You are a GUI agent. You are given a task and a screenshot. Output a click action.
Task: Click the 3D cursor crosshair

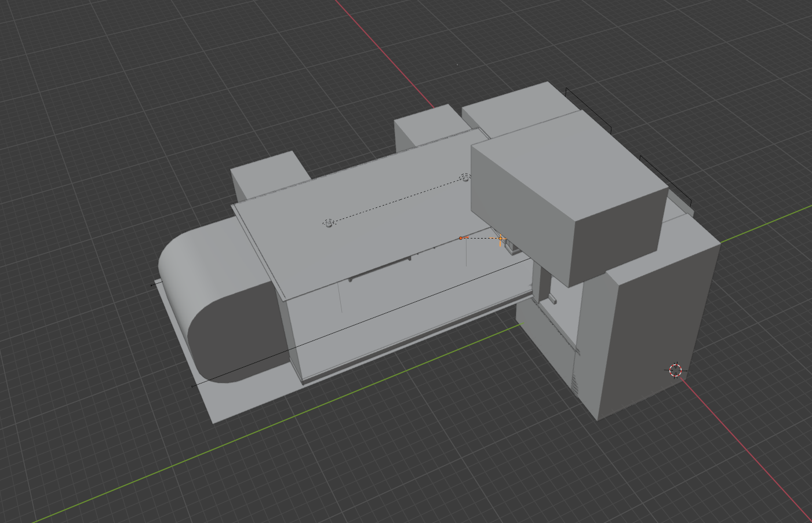click(676, 370)
